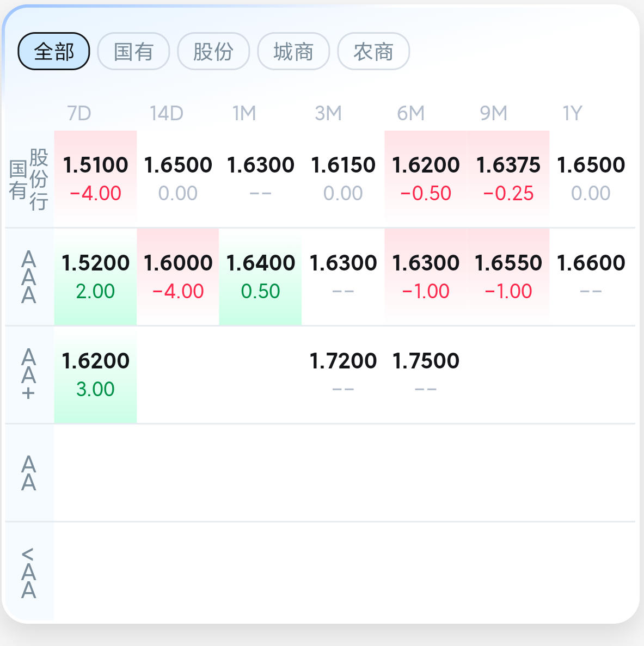Click the 7D column header
The image size is (644, 646).
click(79, 113)
